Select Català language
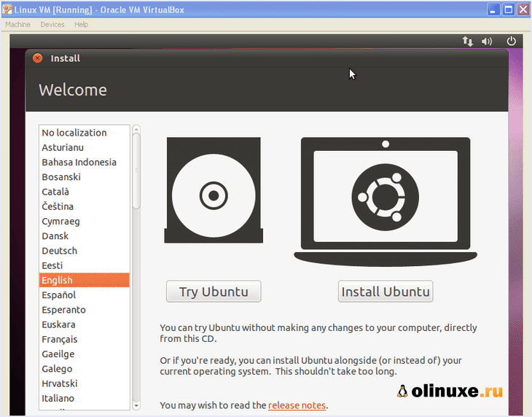The image size is (532, 417). (x=84, y=192)
